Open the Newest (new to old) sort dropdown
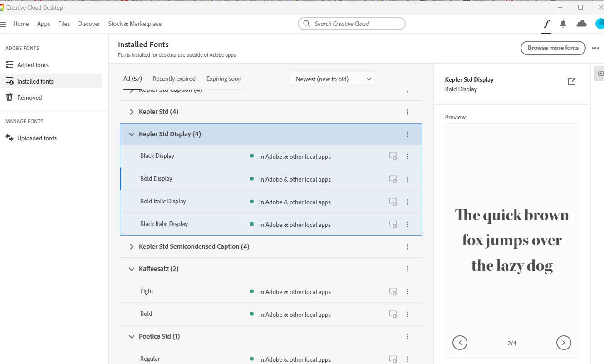 point(334,79)
